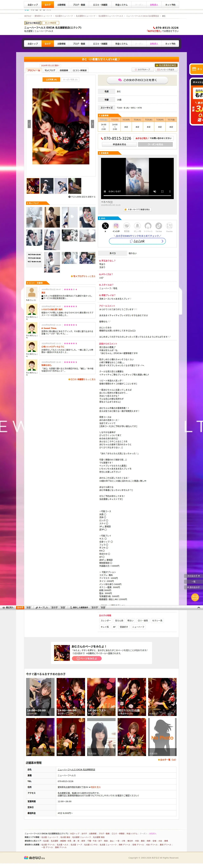This screenshot has width=203, height=868.
Task: Click the orange calendar ネット button at right edge
Action: pos(197,69)
